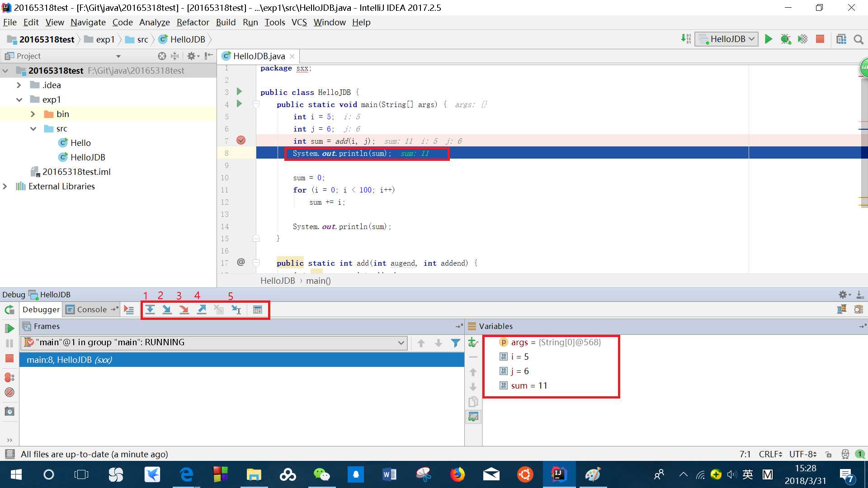
Task: Expand the HelloDB configuration dropdown
Action: click(750, 39)
